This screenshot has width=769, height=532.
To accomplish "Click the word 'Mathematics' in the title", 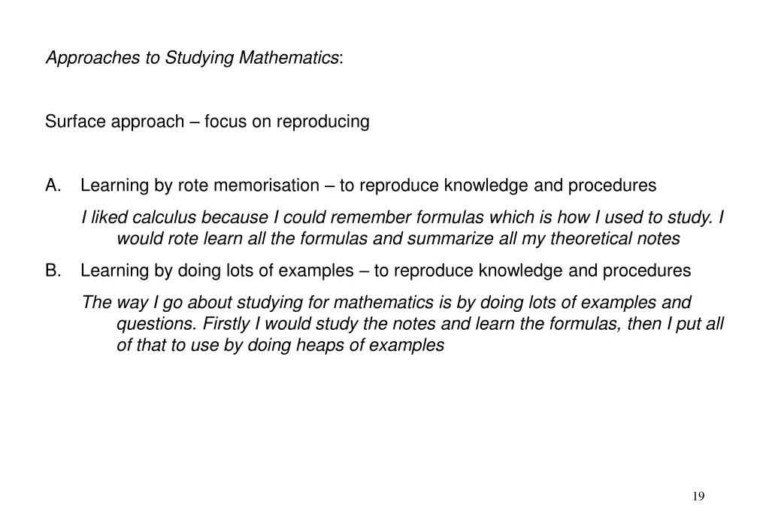I will [x=289, y=58].
